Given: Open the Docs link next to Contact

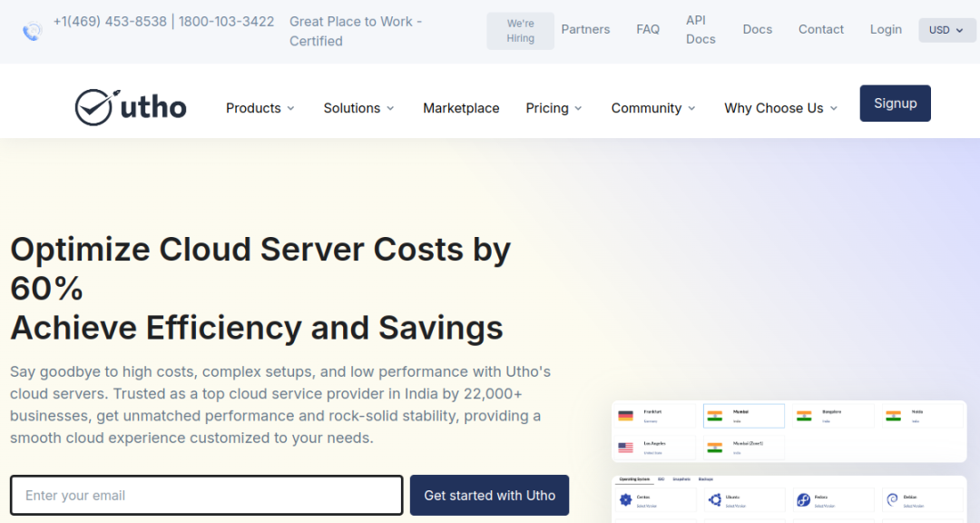Looking at the screenshot, I should [758, 29].
